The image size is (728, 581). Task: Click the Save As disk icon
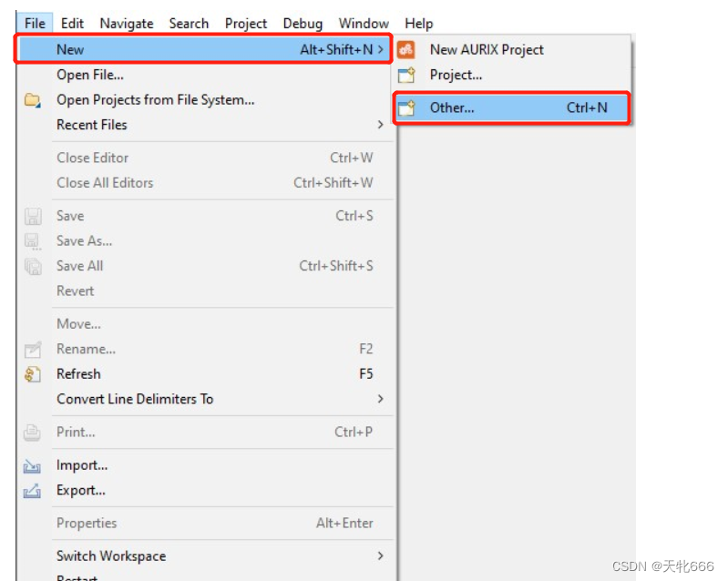click(x=33, y=241)
